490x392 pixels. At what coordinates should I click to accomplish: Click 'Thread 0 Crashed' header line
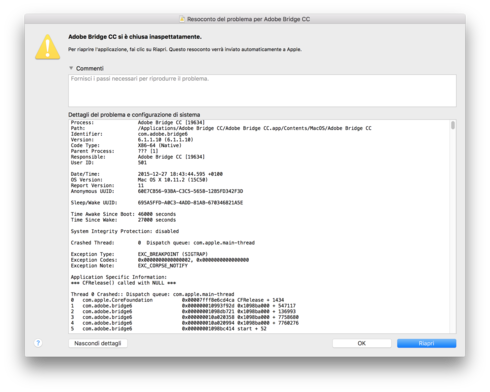point(152,294)
